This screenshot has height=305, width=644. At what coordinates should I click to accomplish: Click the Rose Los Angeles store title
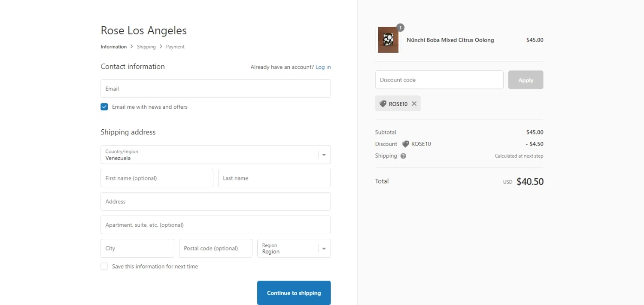tap(144, 30)
